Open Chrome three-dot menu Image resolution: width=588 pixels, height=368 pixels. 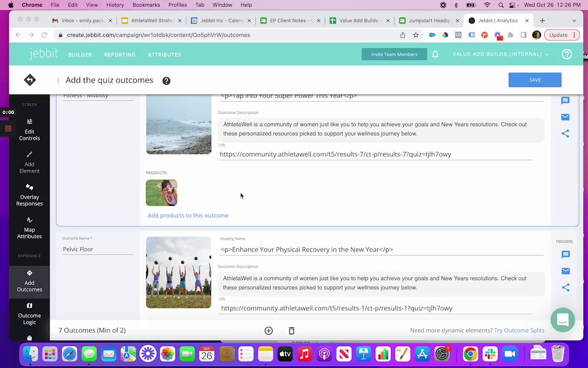click(x=574, y=35)
